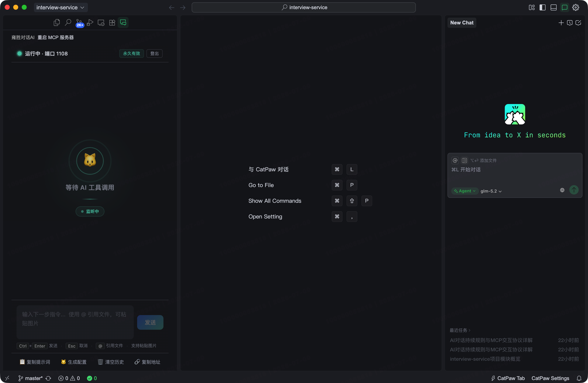Click the green check status with 0
Screen dimensions: 588x383
(92, 378)
